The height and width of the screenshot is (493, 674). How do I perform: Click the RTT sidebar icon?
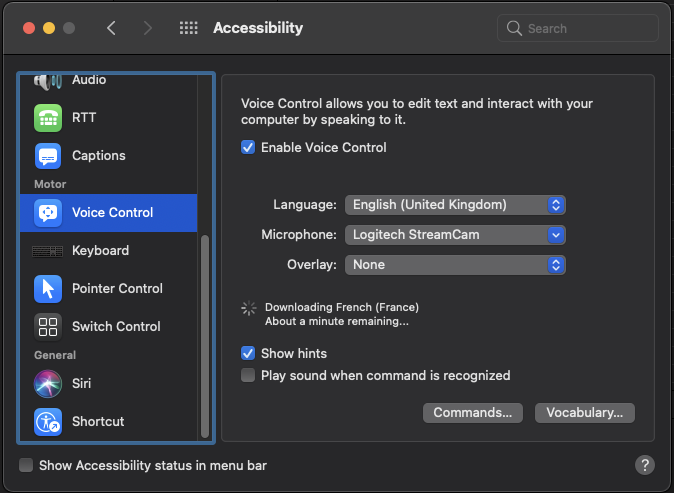pos(48,118)
